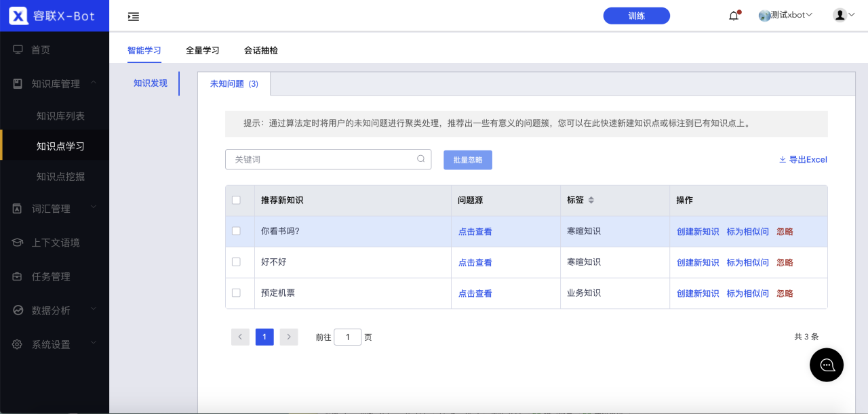This screenshot has height=414, width=868.
Task: Open notifications via the bell icon
Action: coord(734,16)
